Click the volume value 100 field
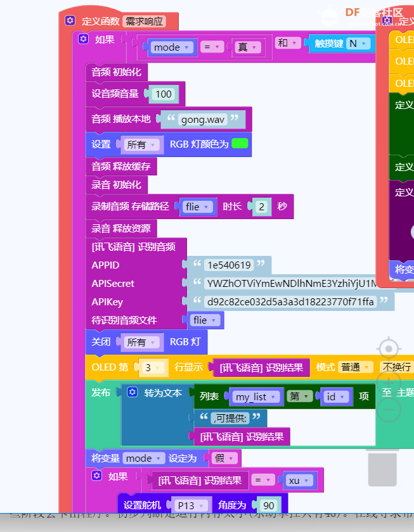Viewport: 414px width, 532px height. [164, 94]
